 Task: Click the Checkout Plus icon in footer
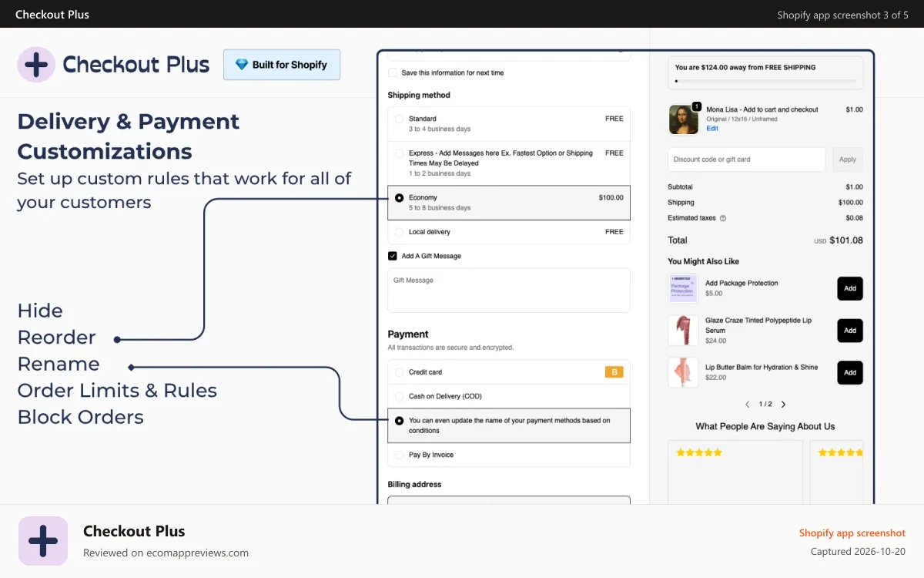pyautogui.click(x=43, y=541)
